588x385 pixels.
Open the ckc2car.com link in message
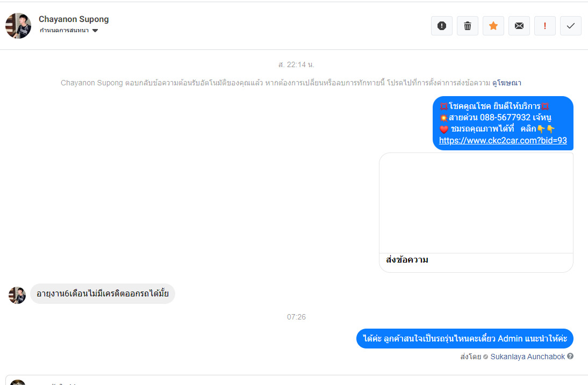503,141
